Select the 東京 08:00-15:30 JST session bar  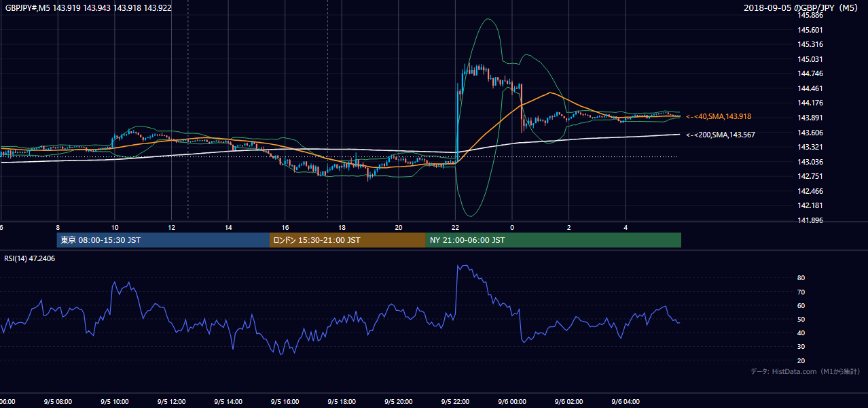(x=163, y=240)
